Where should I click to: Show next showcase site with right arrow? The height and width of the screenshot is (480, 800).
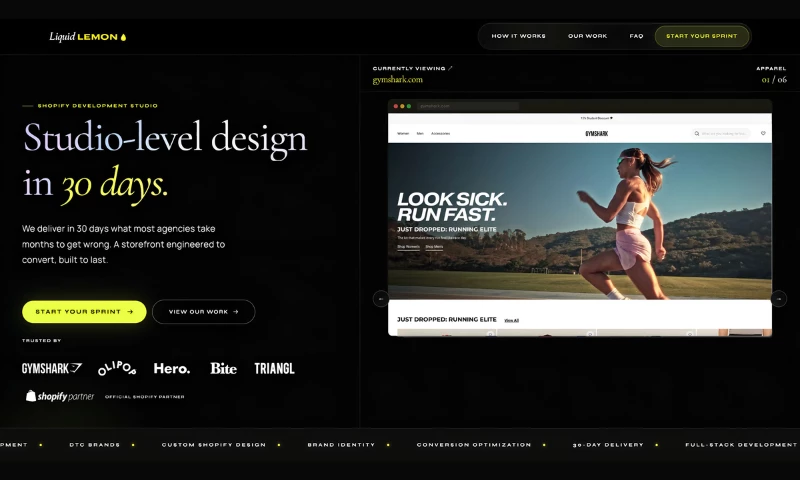(779, 299)
